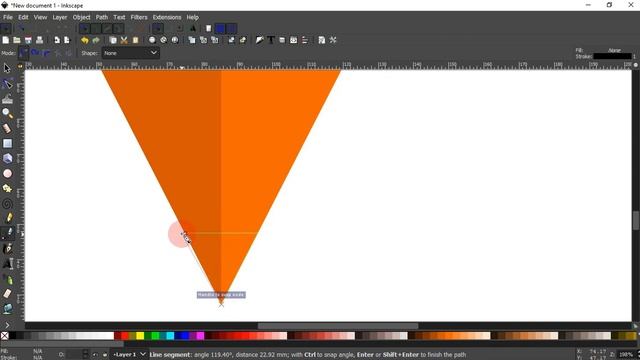The height and width of the screenshot is (360, 640).
Task: Select the Zoom magnifier tool
Action: (7, 113)
